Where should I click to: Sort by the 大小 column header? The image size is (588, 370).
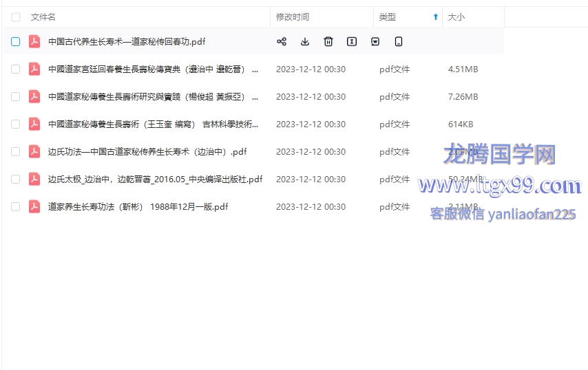456,17
